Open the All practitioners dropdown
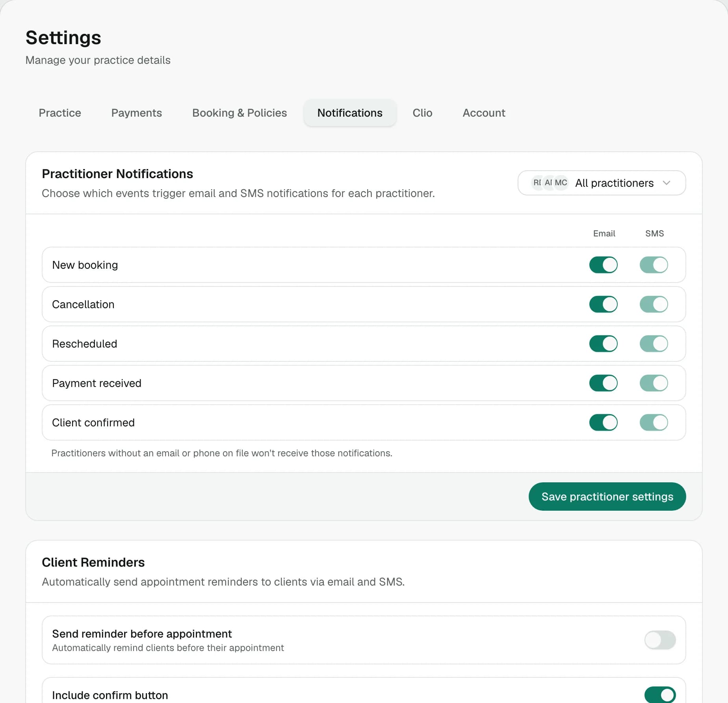This screenshot has height=703, width=728. (x=602, y=183)
